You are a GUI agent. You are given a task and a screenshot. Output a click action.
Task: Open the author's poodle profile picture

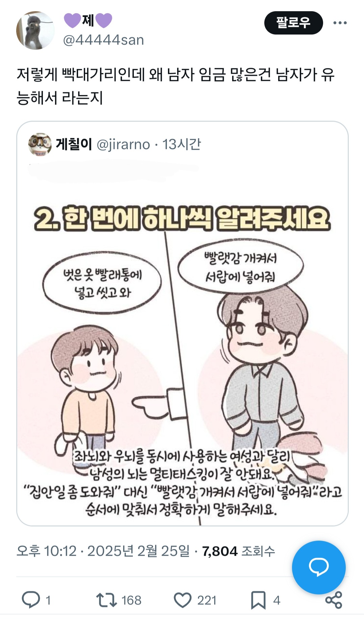click(35, 30)
